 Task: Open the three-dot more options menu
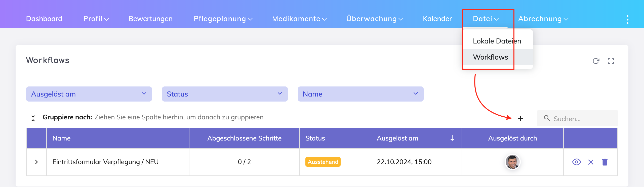click(x=627, y=19)
